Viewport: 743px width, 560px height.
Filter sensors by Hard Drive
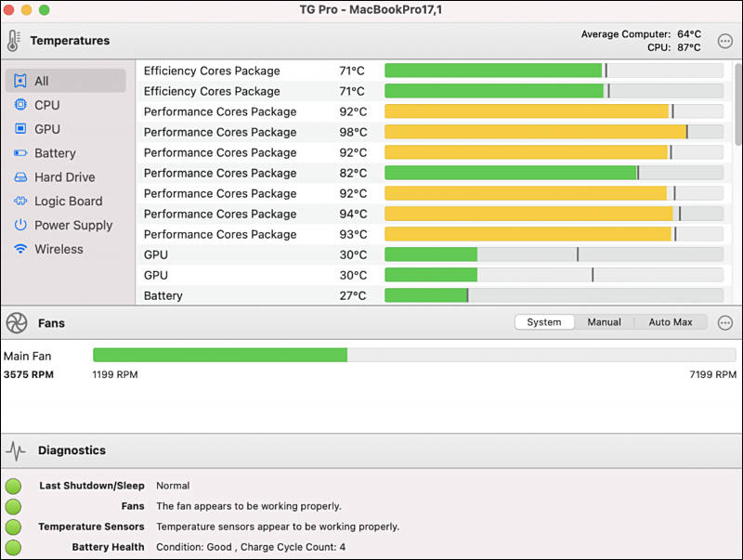[x=66, y=177]
